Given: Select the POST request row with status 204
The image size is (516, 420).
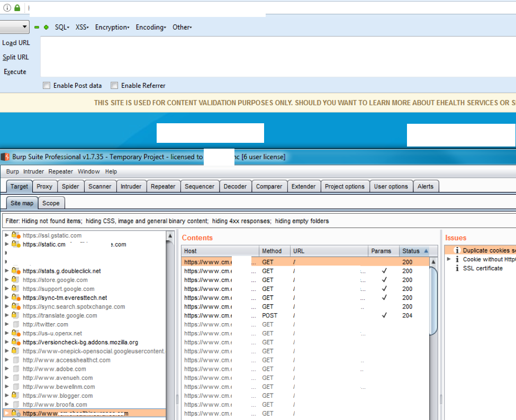Looking at the screenshot, I should pyautogui.click(x=305, y=315).
